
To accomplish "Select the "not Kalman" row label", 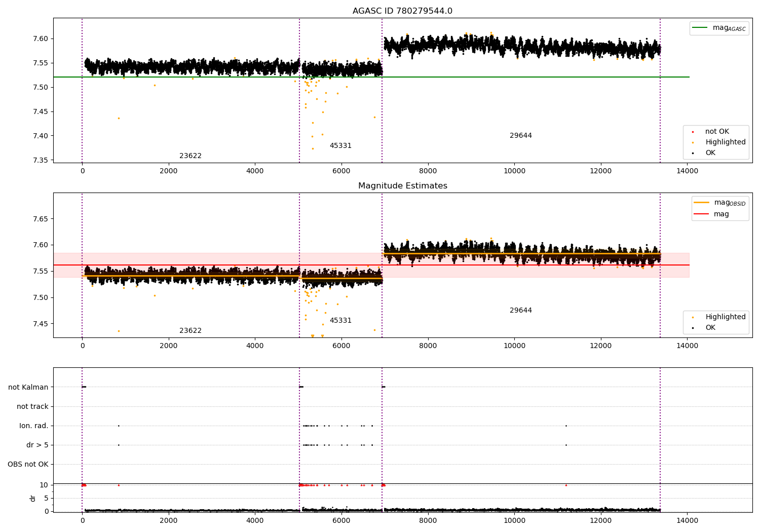I will click(28, 387).
